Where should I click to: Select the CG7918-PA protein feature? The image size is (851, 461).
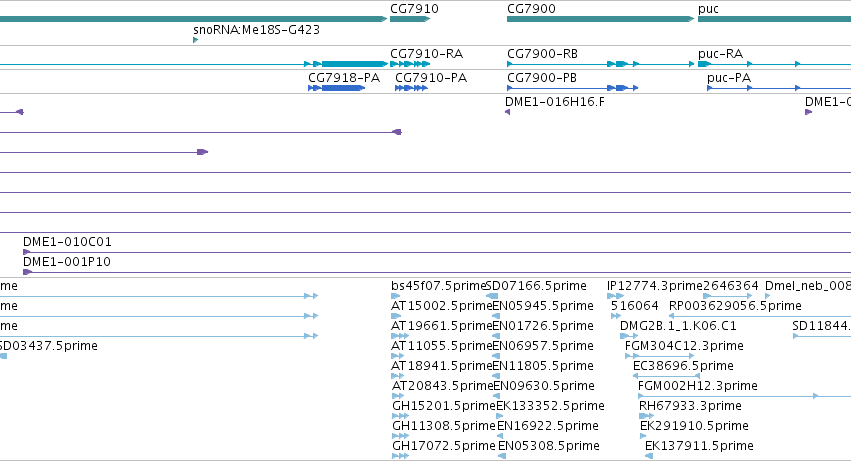point(336,88)
